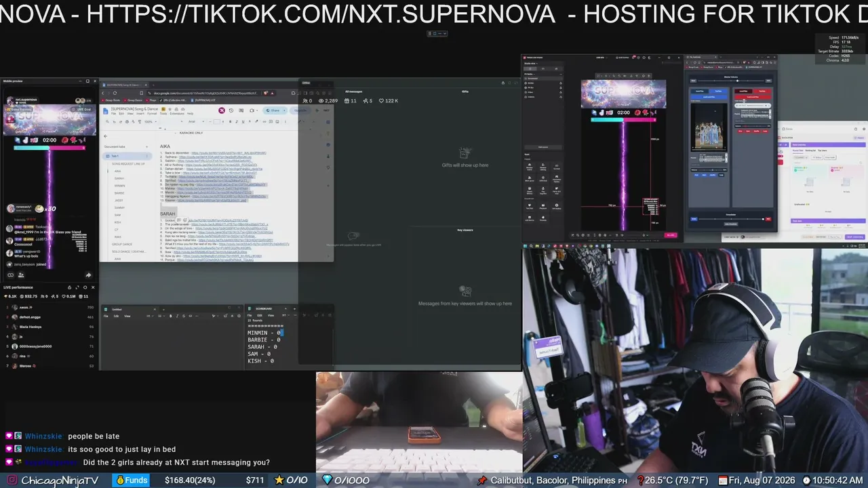The image size is (868, 488).
Task: Select Tab 1 in document tabs
Action: tap(126, 156)
